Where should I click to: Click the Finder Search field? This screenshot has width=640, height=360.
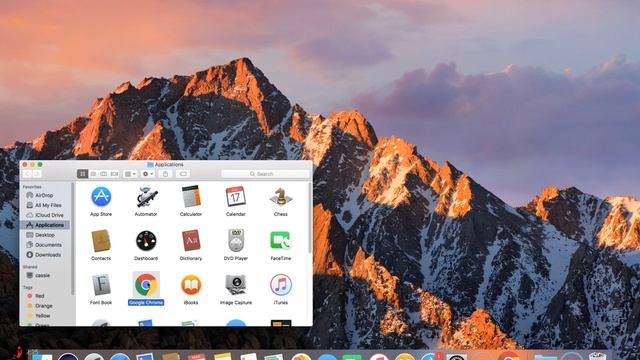click(x=265, y=174)
